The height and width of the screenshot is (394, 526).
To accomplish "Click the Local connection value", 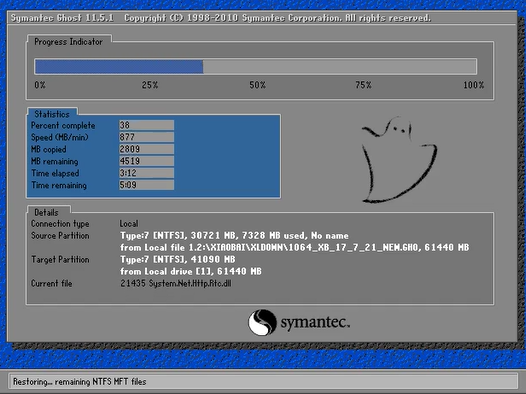I will 129,224.
